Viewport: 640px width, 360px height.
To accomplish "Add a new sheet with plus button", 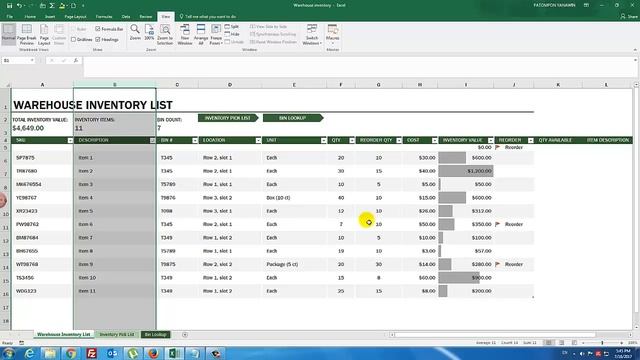I will pyautogui.click(x=185, y=335).
